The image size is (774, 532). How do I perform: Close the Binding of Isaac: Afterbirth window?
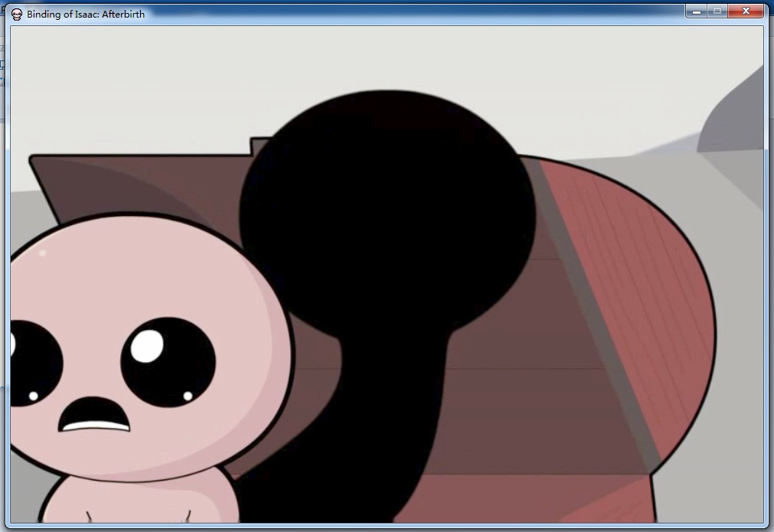(746, 11)
